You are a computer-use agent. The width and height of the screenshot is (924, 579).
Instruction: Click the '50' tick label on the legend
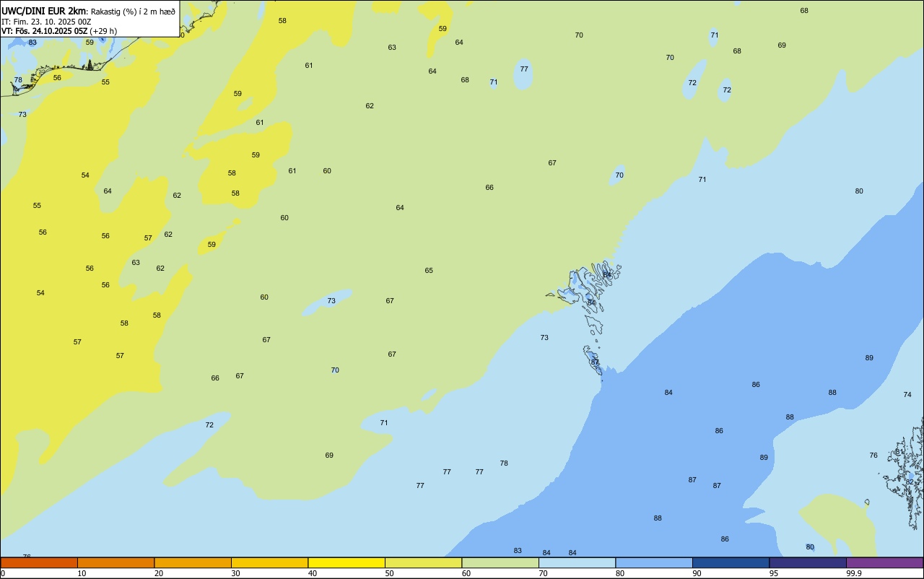389,573
